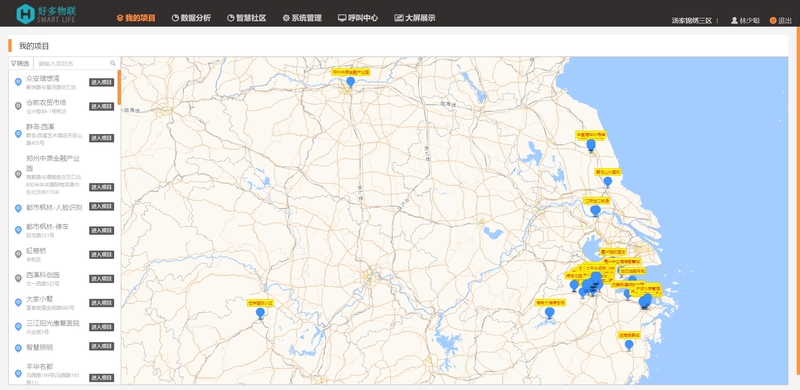The width and height of the screenshot is (800, 390).
Task: Click 进入项目 button for 三江阳光康复医院
Action: [x=102, y=327]
